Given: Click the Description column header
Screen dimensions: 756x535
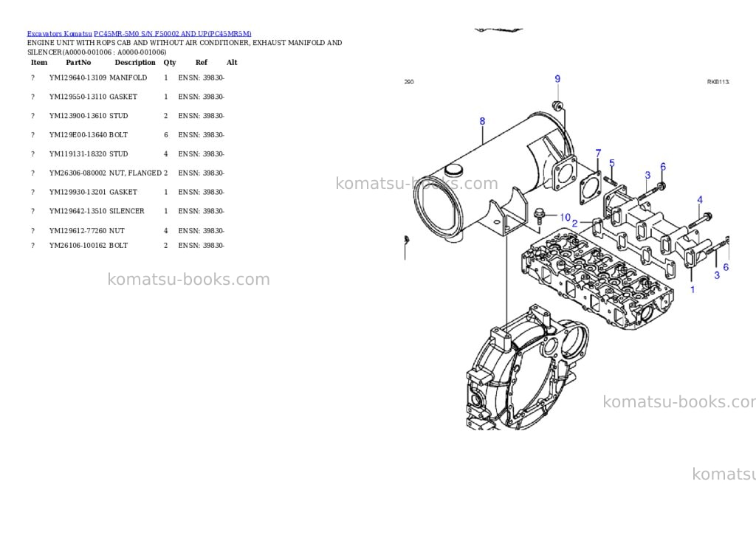Looking at the screenshot, I should (x=135, y=63).
